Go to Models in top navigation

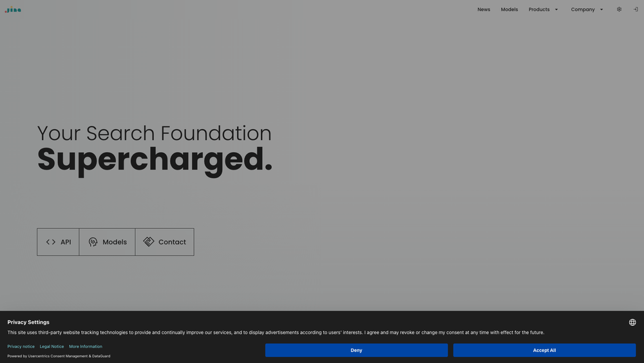[x=509, y=10]
